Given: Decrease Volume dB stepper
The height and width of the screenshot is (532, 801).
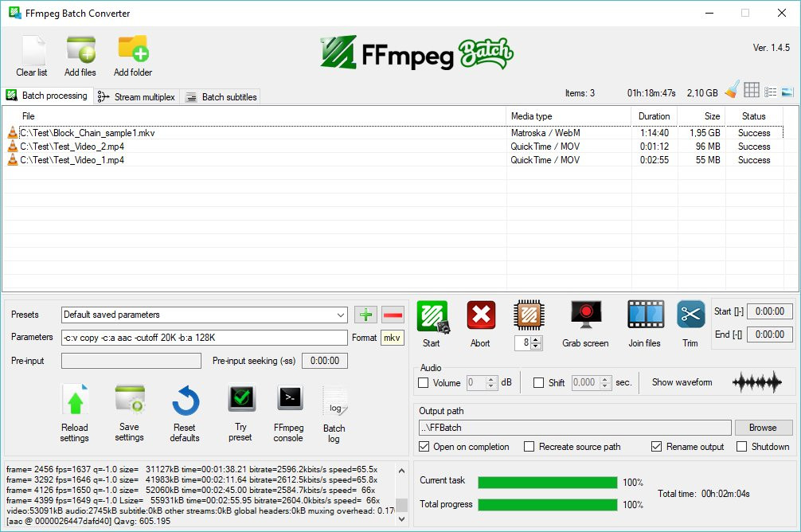Looking at the screenshot, I should 491,385.
